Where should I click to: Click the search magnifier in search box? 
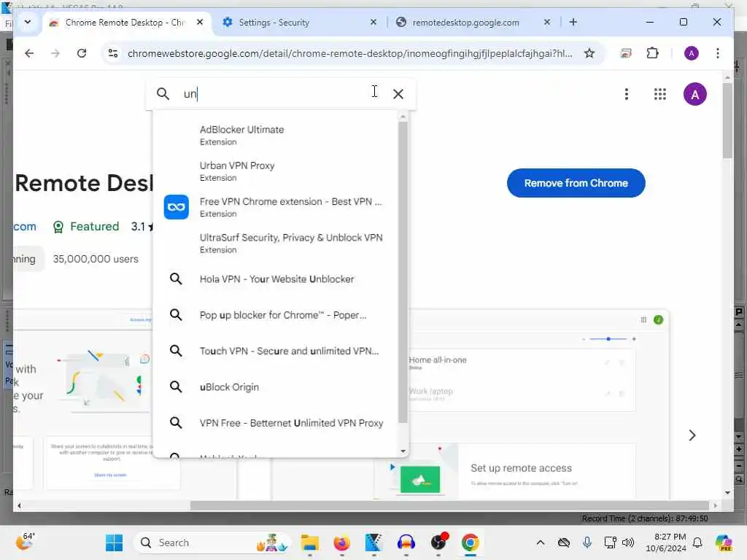pos(163,94)
